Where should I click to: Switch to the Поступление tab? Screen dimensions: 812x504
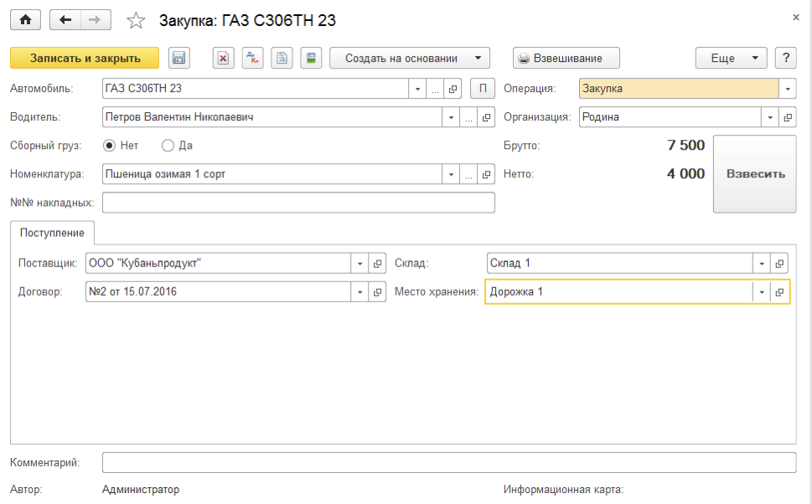point(52,233)
